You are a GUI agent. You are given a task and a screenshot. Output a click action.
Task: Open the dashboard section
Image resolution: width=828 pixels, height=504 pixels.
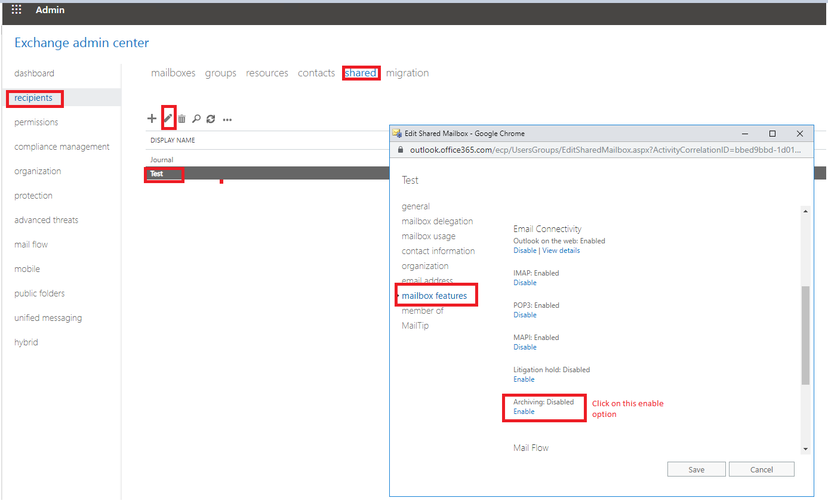34,73
